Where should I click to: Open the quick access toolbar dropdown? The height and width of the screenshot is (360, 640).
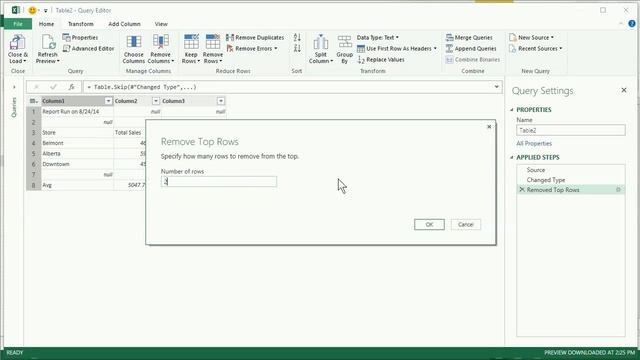coord(45,11)
